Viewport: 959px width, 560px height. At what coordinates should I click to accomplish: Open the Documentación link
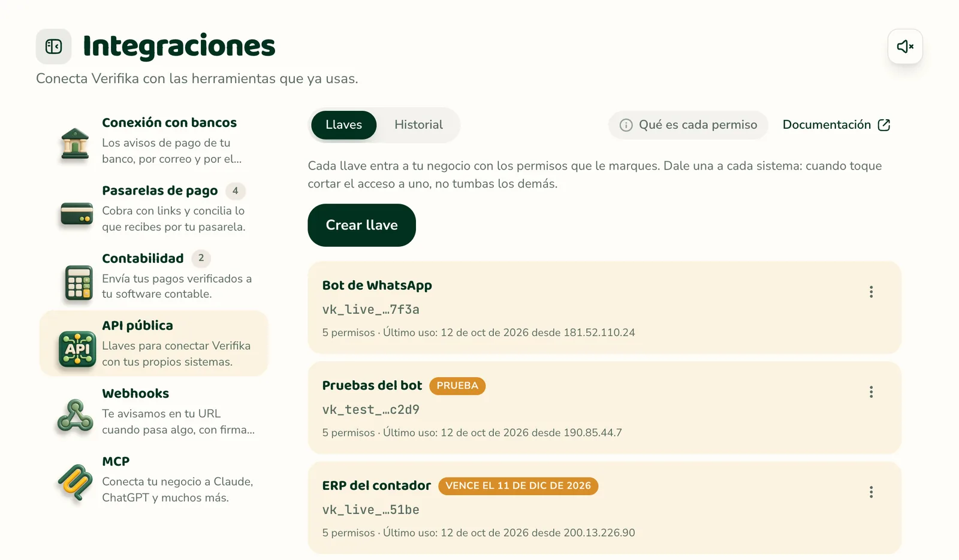pos(836,125)
